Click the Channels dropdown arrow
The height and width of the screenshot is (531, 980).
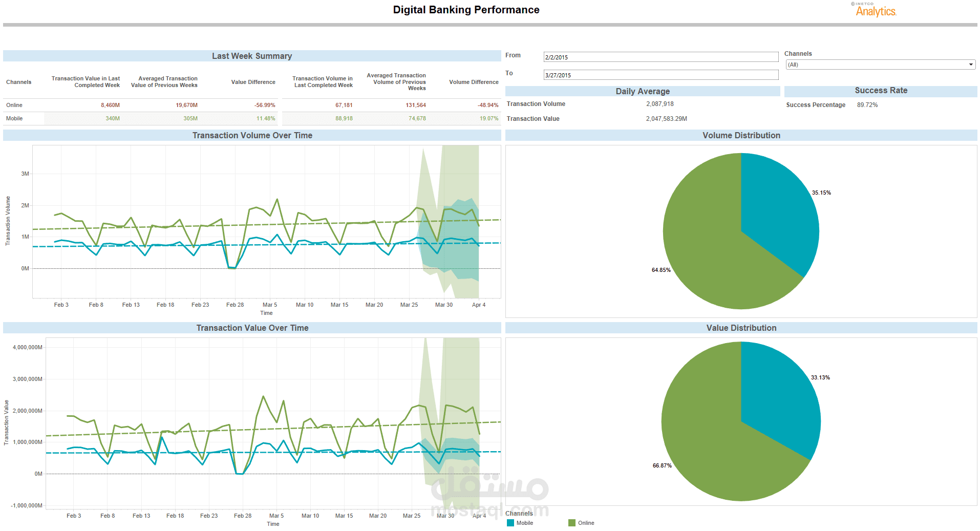(x=971, y=65)
